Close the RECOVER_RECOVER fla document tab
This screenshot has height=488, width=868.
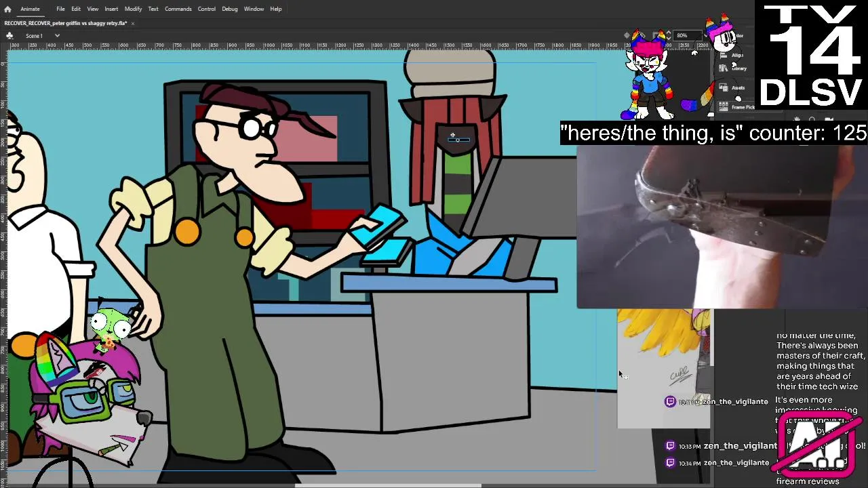point(133,23)
